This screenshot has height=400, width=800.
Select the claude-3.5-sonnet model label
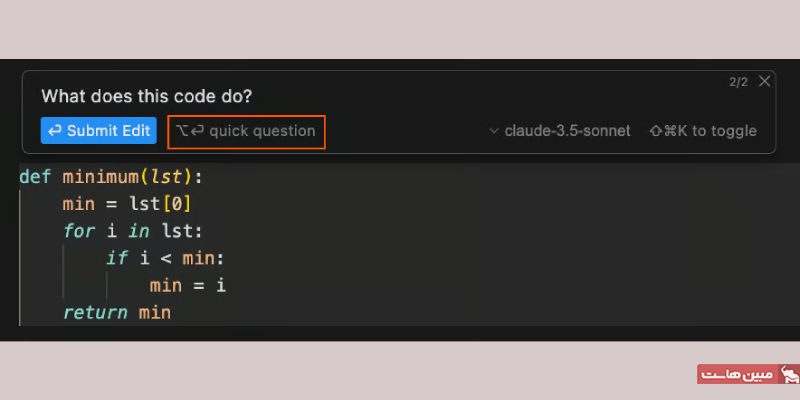567,131
